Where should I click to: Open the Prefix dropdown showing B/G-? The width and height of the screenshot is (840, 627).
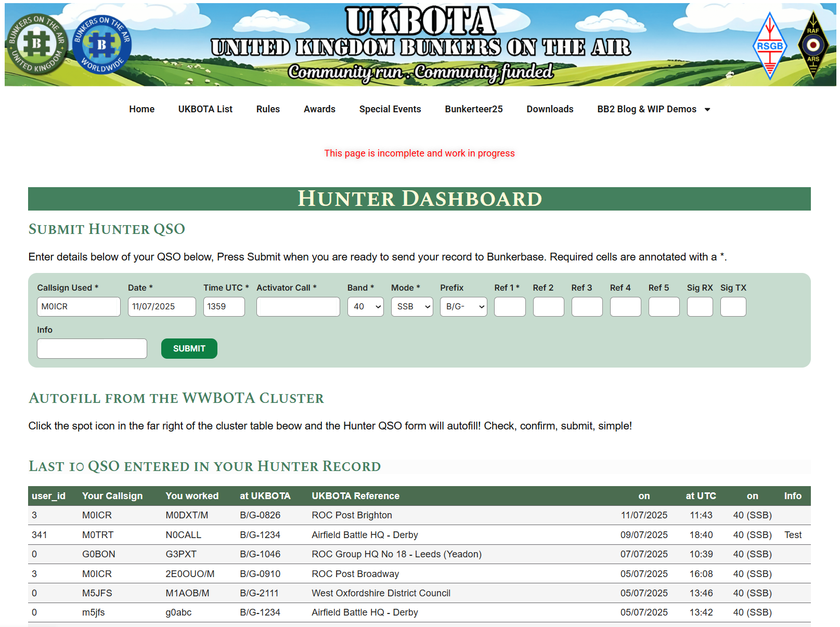[x=463, y=307]
